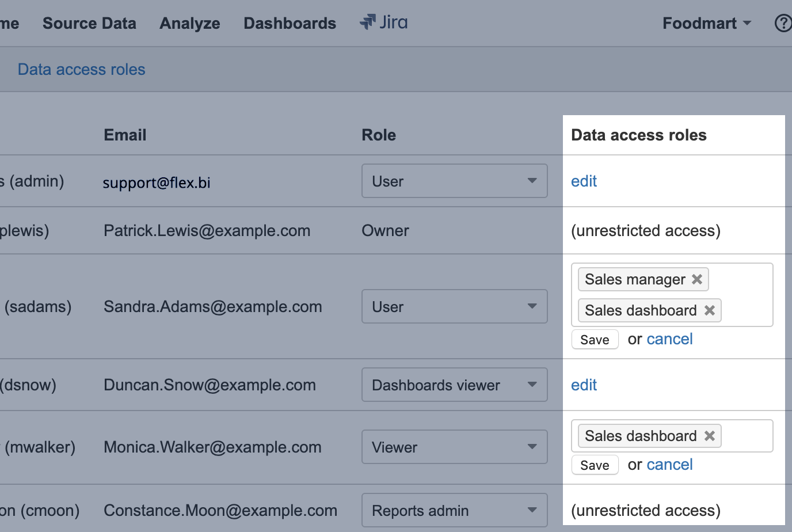Switch to Dashboards section
The height and width of the screenshot is (532, 792).
(290, 23)
